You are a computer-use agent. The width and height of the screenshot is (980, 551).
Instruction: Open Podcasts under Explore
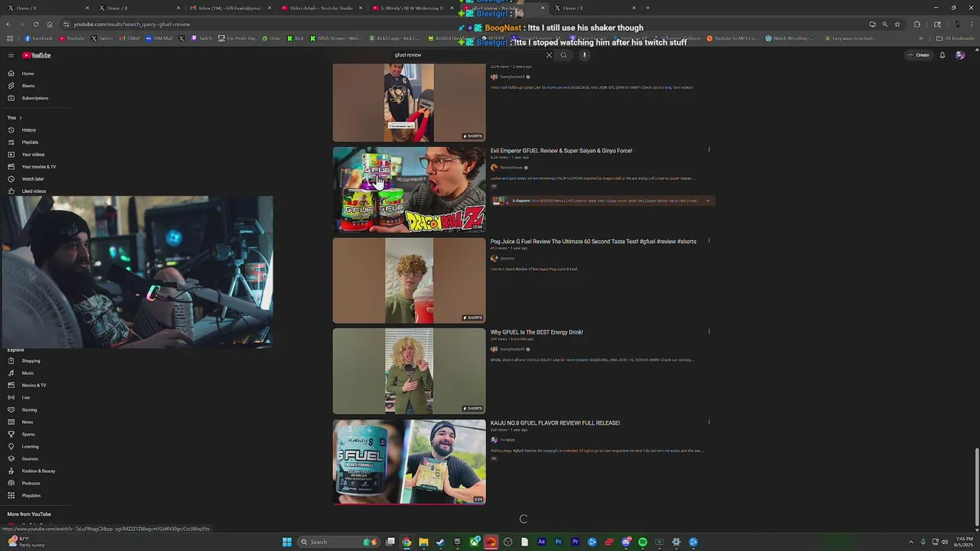click(x=31, y=483)
